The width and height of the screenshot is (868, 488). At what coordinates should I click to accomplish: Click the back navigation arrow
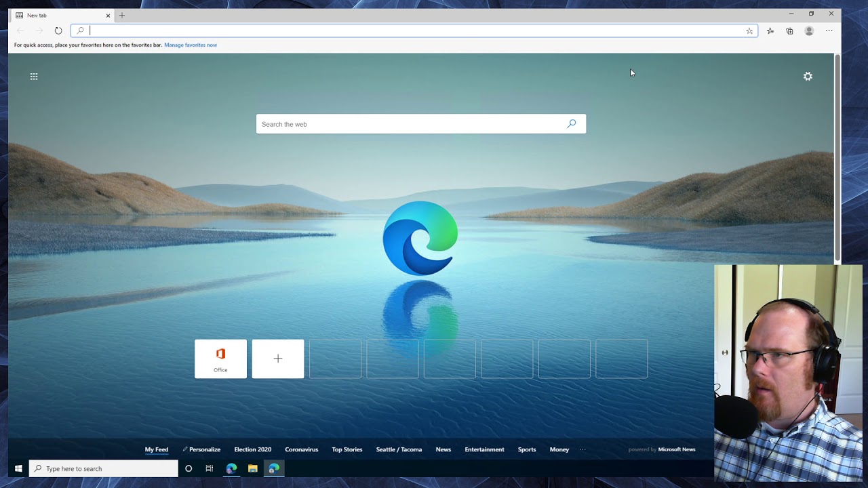click(x=20, y=30)
